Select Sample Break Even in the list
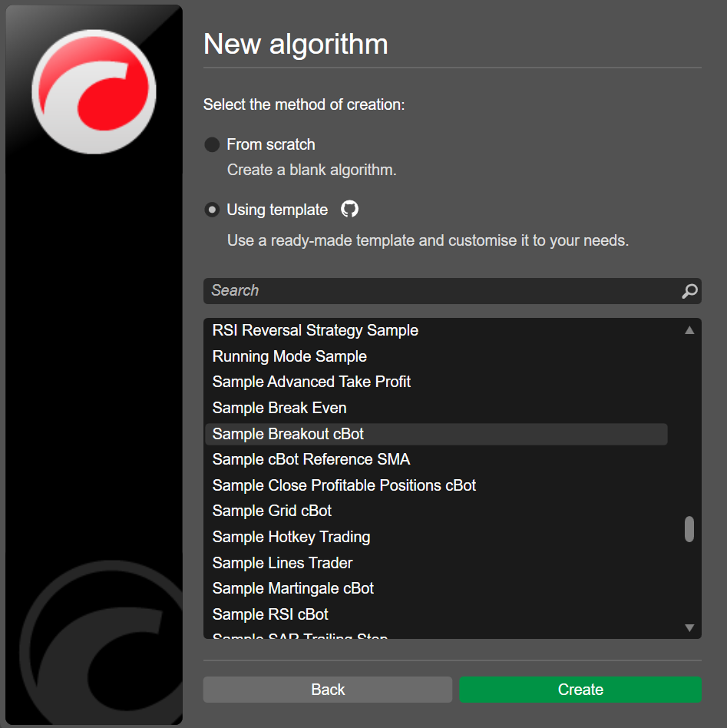 [x=279, y=408]
